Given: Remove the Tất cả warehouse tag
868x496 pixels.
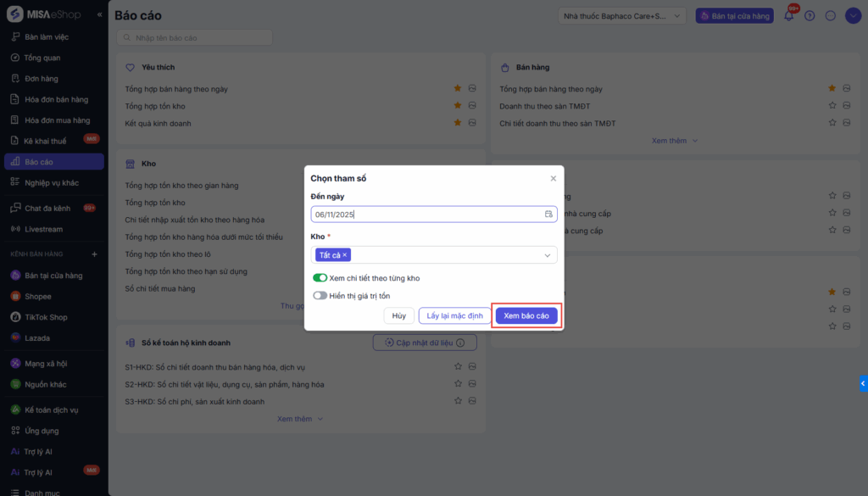Looking at the screenshot, I should pyautogui.click(x=345, y=254).
